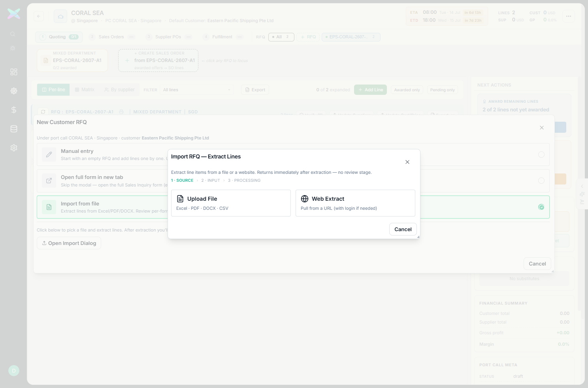The height and width of the screenshot is (388, 588).
Task: Close the New Customer RFQ modal
Action: click(x=542, y=128)
